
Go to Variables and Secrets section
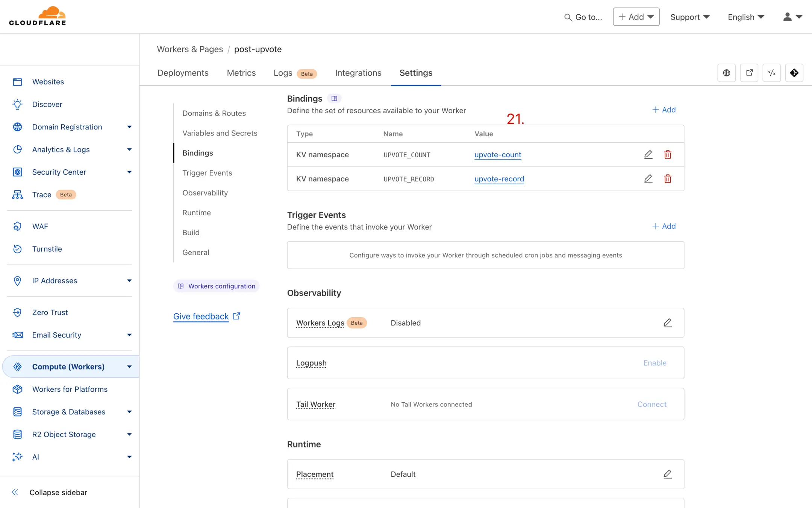220,133
